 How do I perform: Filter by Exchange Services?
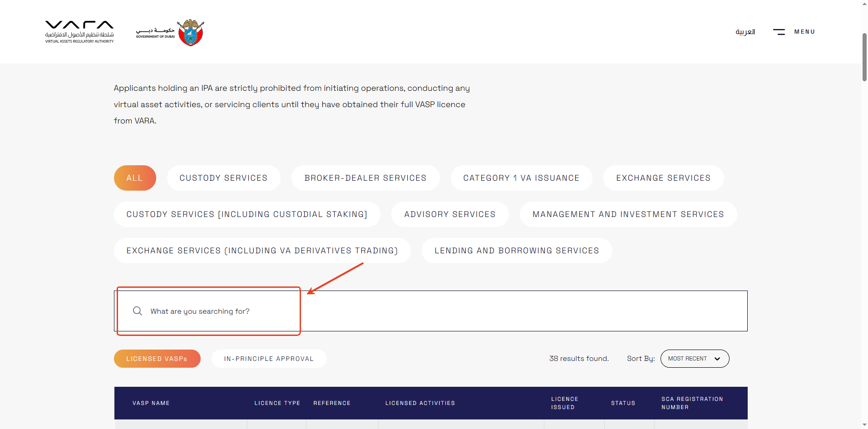663,178
